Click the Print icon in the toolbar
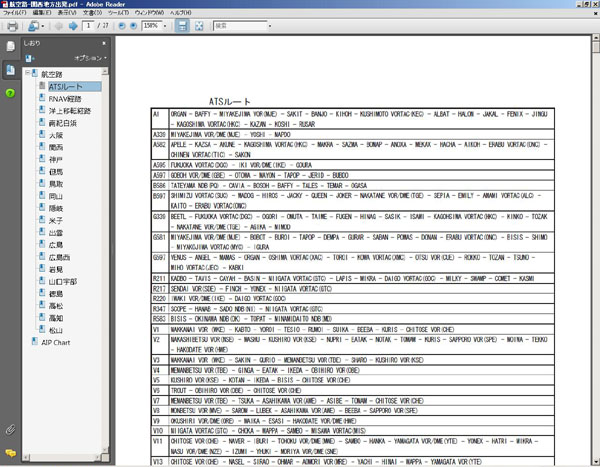The width and height of the screenshot is (600, 467). 12,26
